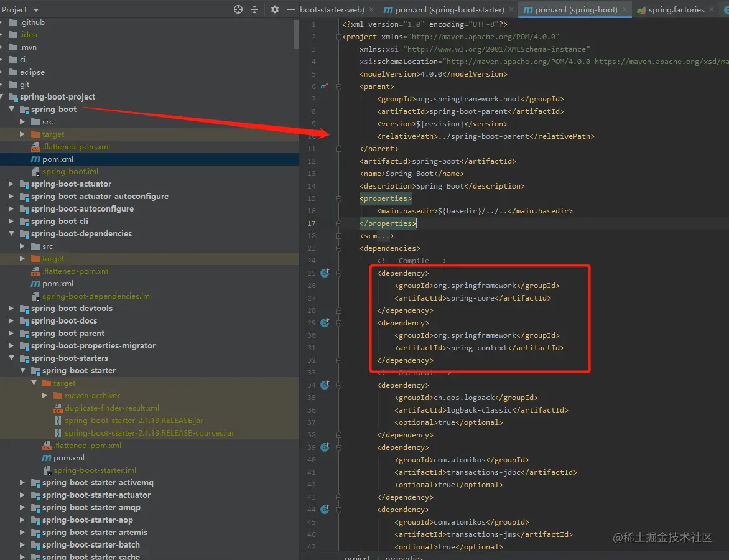Open the Project view dropdown
Viewport: 729px width, 560px height.
pyautogui.click(x=36, y=10)
